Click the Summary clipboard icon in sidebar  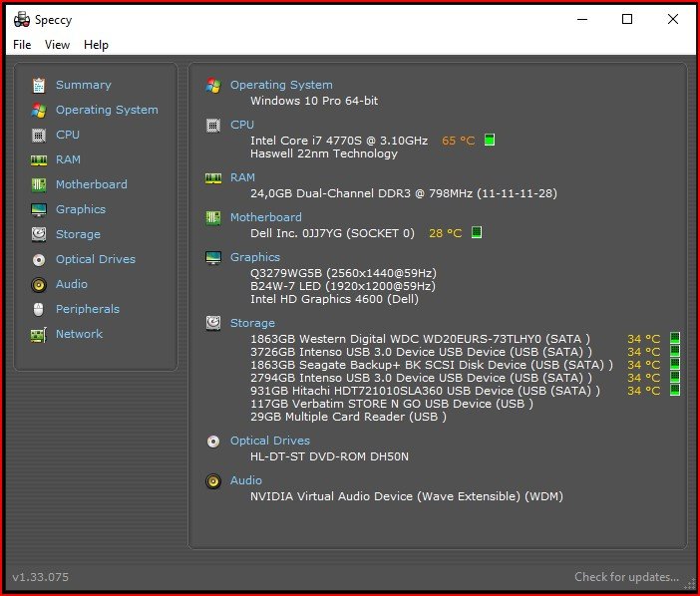click(x=39, y=85)
